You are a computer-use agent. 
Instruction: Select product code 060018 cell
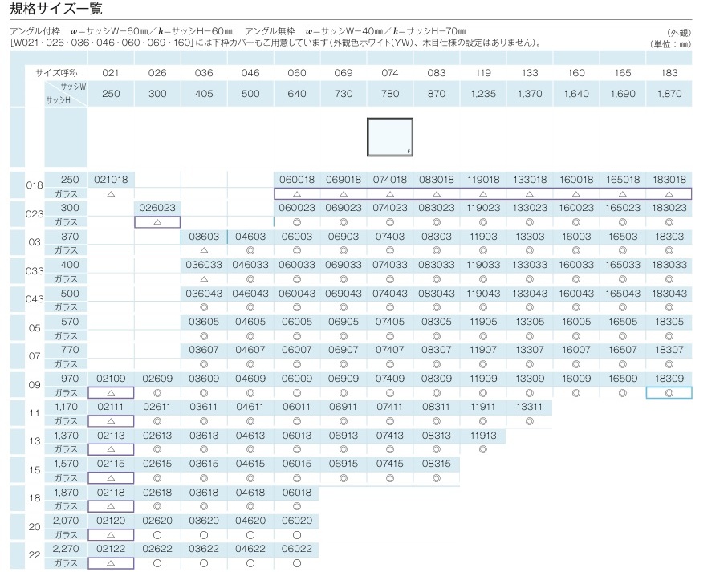point(296,181)
